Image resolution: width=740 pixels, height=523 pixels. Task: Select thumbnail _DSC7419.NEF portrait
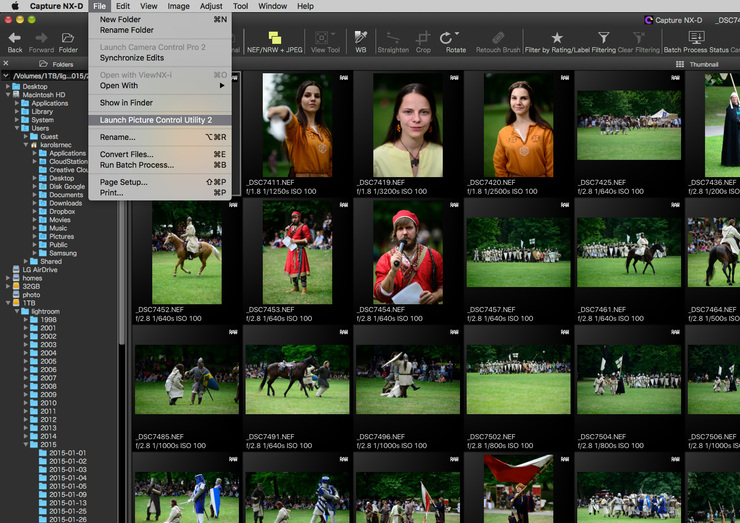pos(408,125)
